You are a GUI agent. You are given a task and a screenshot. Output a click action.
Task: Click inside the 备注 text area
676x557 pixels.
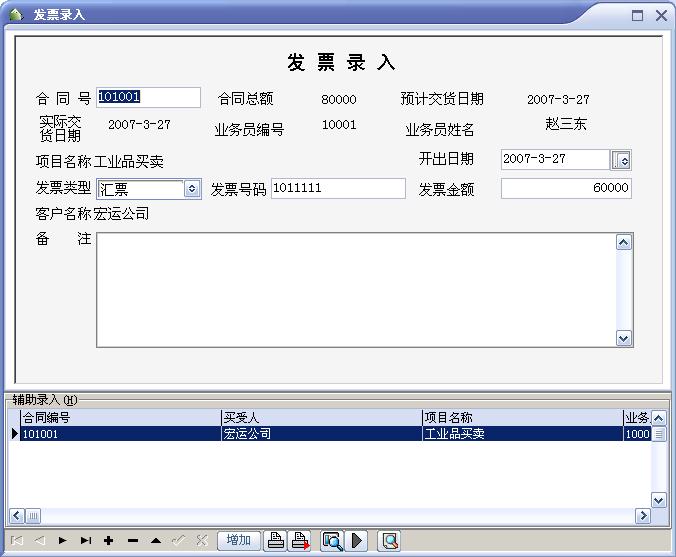click(356, 290)
